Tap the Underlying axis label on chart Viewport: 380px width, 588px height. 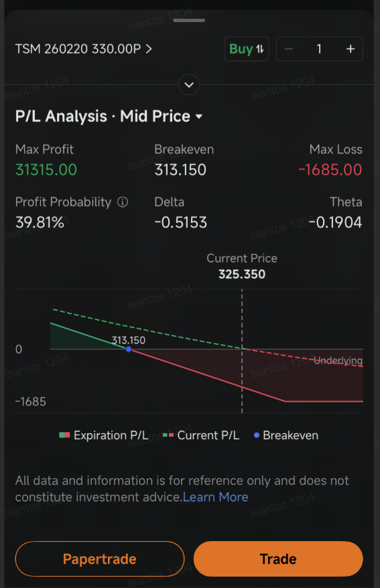(338, 360)
